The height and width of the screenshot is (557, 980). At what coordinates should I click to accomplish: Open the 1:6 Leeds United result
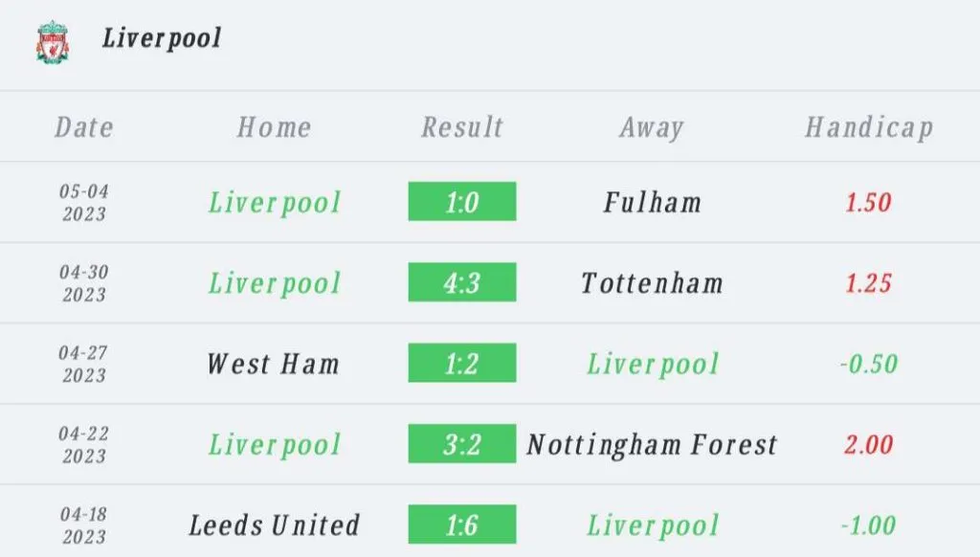462,524
